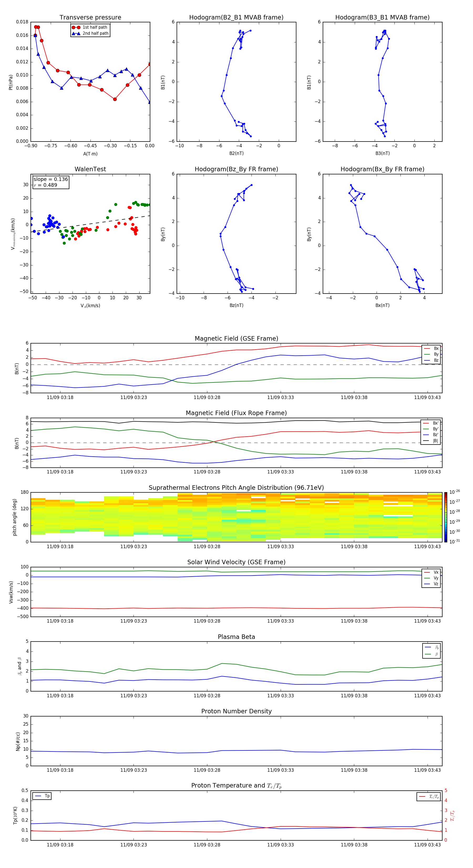Screen dimensions: 473x868
Task: Click "11/09 03:28" tick under GSE Frame panel
Action: pyautogui.click(x=207, y=398)
